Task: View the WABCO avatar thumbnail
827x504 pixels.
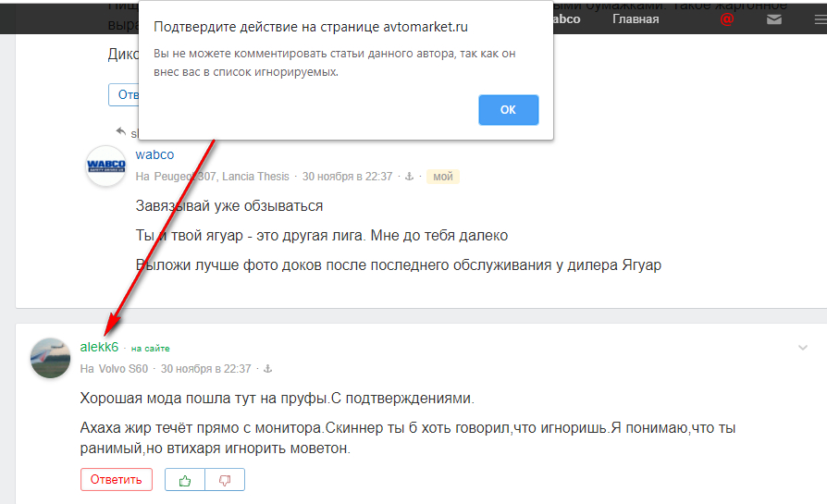Action: [106, 166]
